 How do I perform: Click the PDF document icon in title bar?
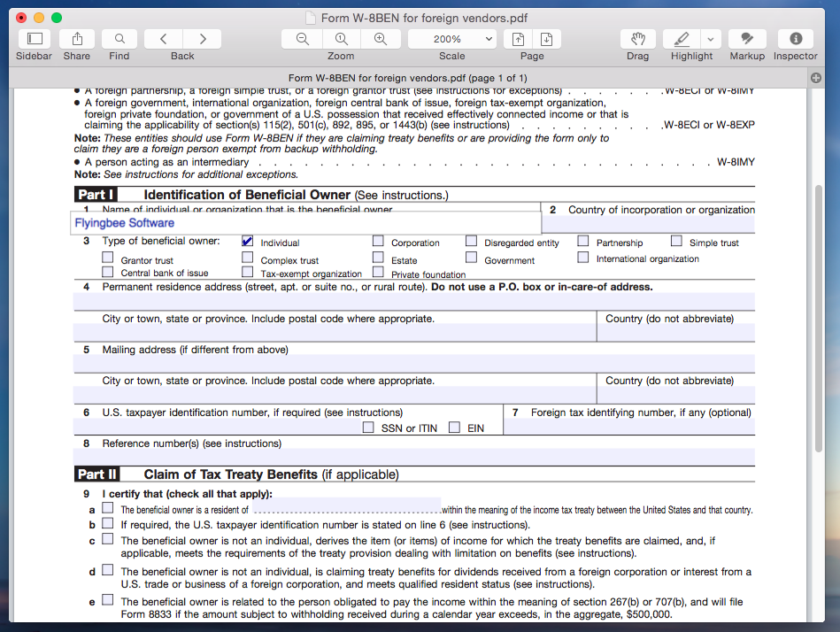[310, 19]
